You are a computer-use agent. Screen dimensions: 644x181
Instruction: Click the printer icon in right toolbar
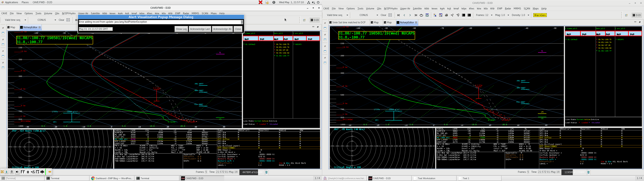pyautogui.click(x=446, y=15)
